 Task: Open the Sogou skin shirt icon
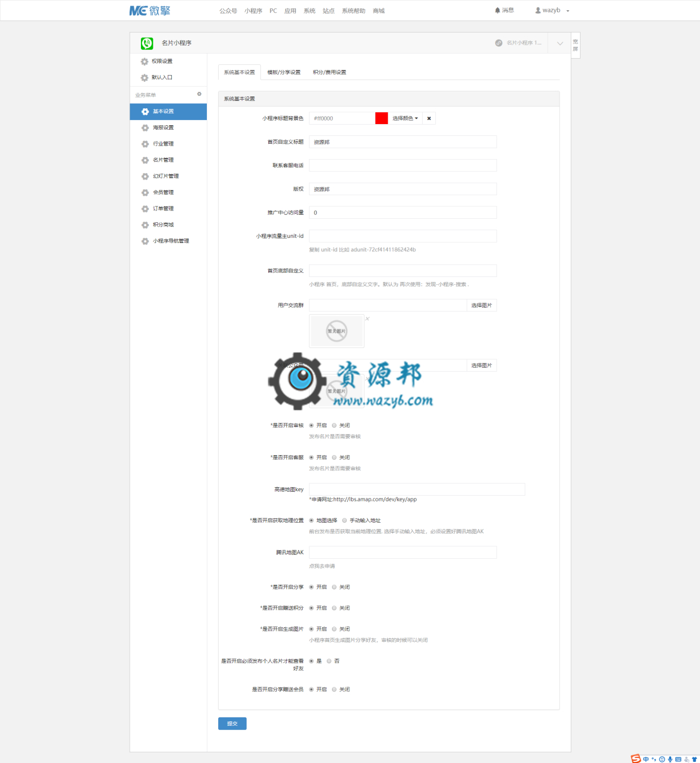coord(694,759)
